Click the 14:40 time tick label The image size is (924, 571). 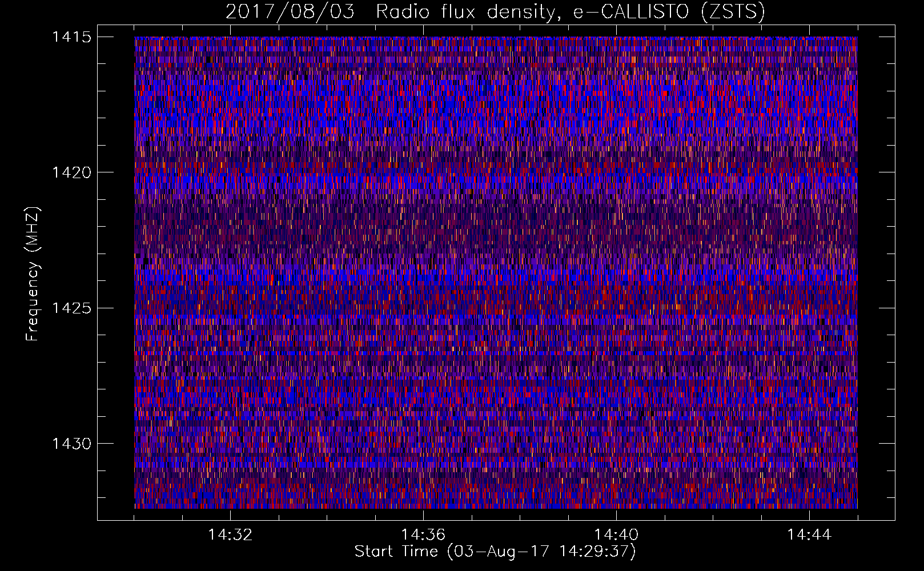pos(616,535)
